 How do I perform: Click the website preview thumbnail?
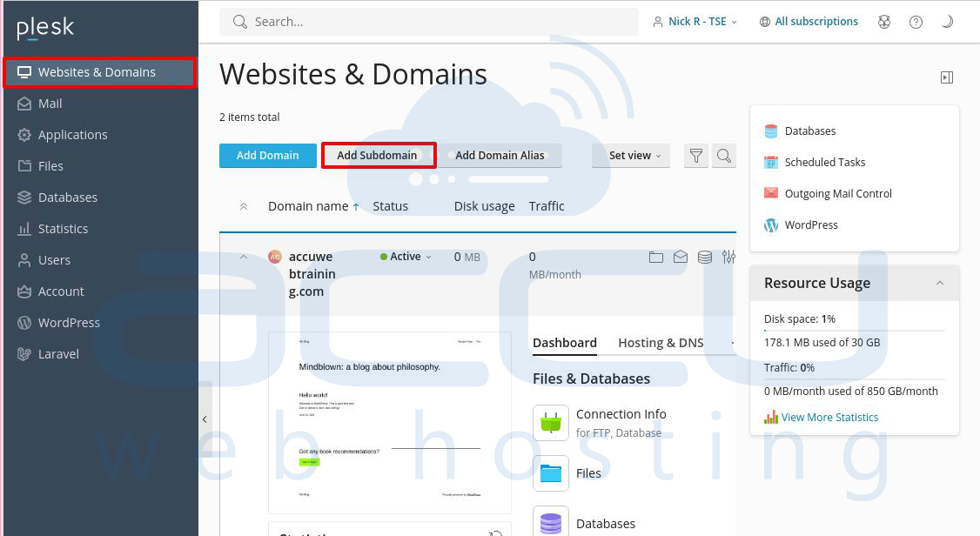pyautogui.click(x=390, y=422)
